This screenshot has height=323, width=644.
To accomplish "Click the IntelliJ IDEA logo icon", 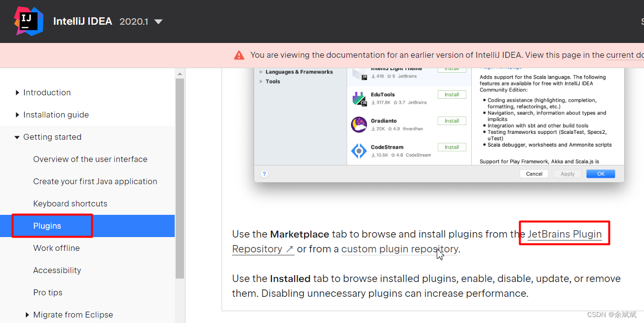I will [x=29, y=21].
